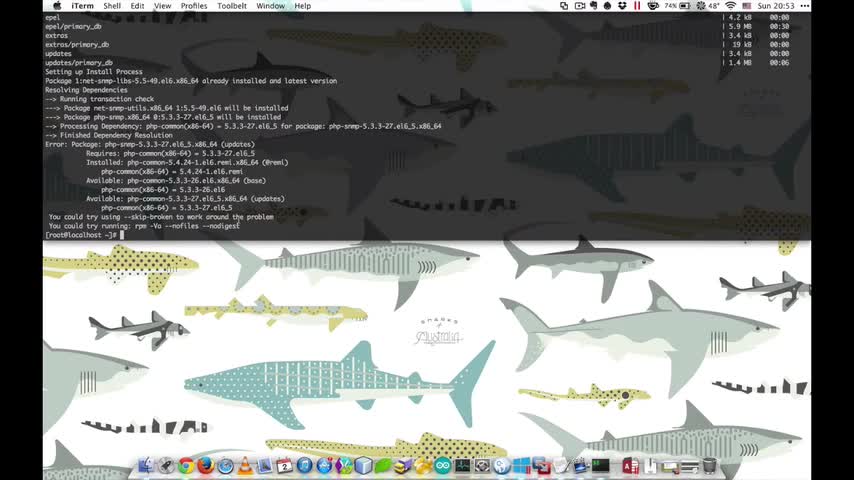854x480 pixels.
Task: Open iTunes from the Dock
Action: click(x=304, y=466)
